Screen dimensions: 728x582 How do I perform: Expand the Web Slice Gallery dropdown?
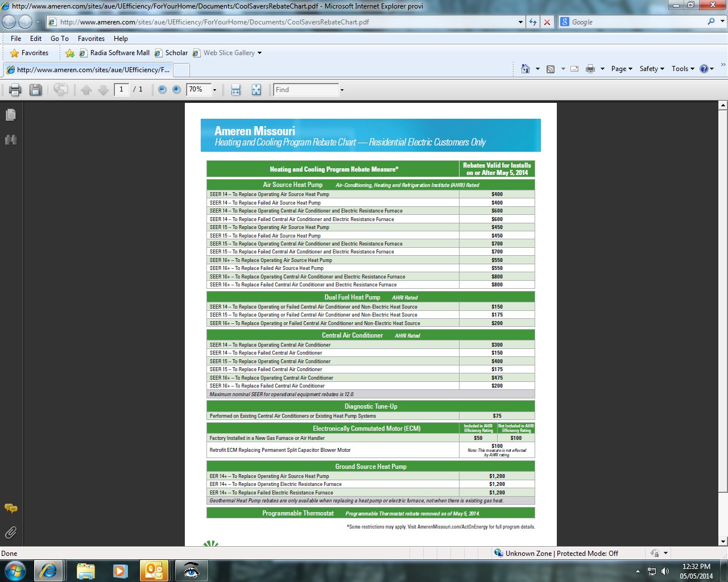[260, 53]
